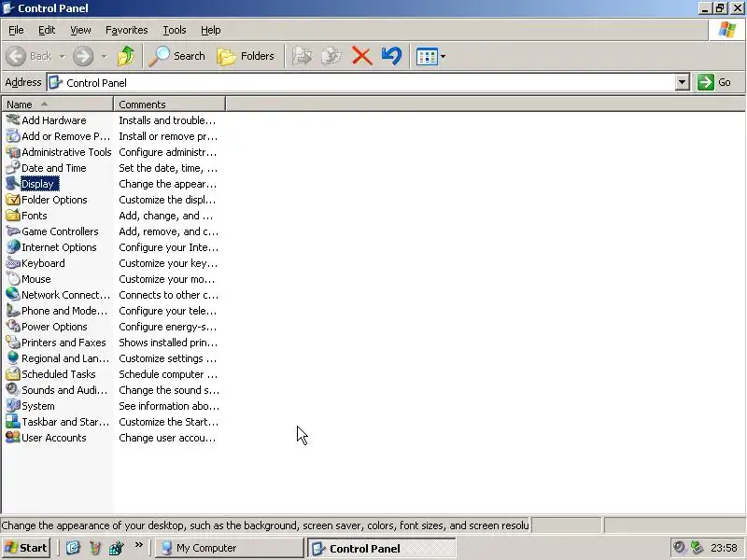The height and width of the screenshot is (560, 747).
Task: Click the 'Shows installed prin…' comment text
Action: click(168, 343)
